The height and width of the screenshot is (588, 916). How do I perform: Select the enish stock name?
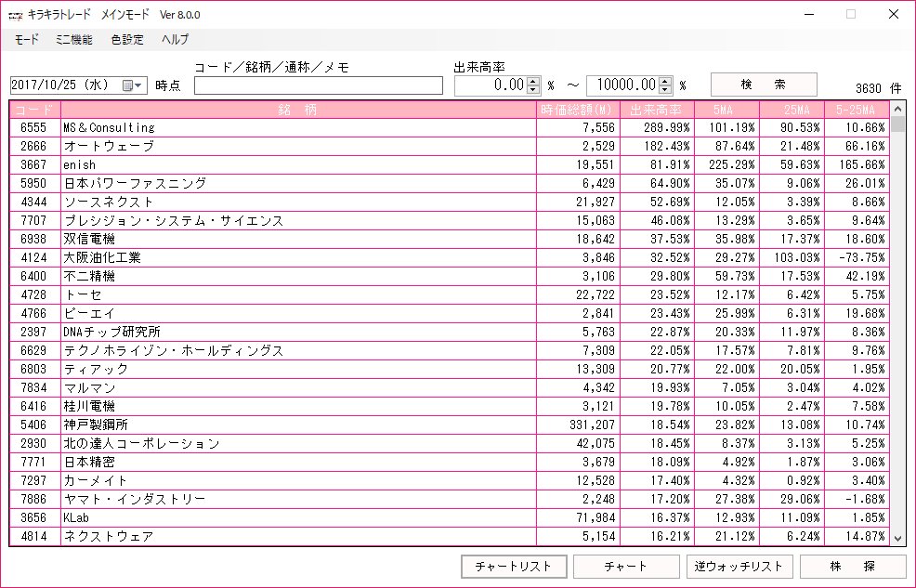[80, 164]
